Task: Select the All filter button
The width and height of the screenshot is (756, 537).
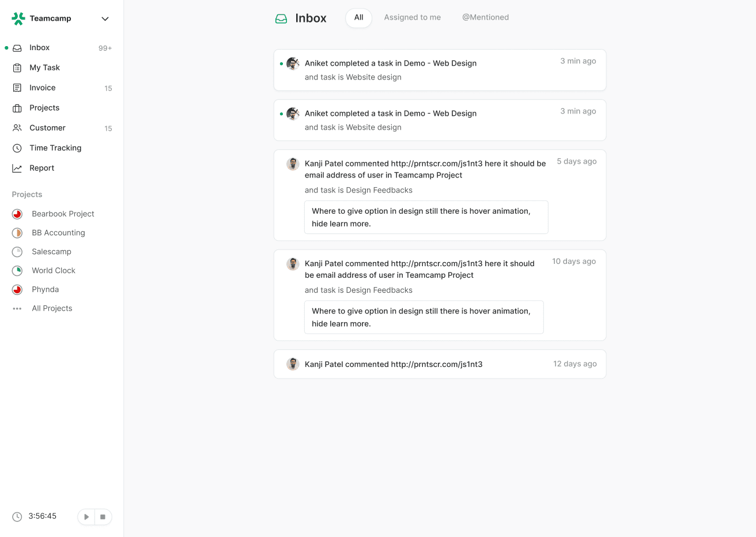Action: (358, 18)
